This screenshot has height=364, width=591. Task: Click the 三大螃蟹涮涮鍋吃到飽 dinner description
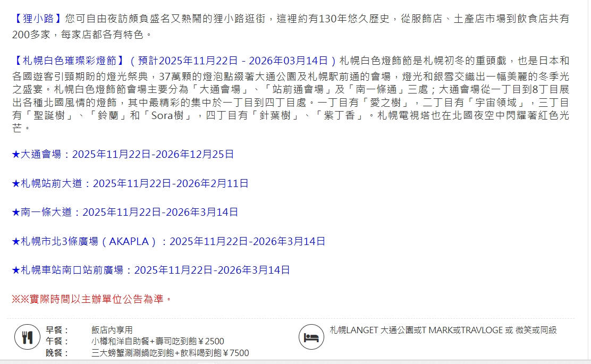coord(170,353)
